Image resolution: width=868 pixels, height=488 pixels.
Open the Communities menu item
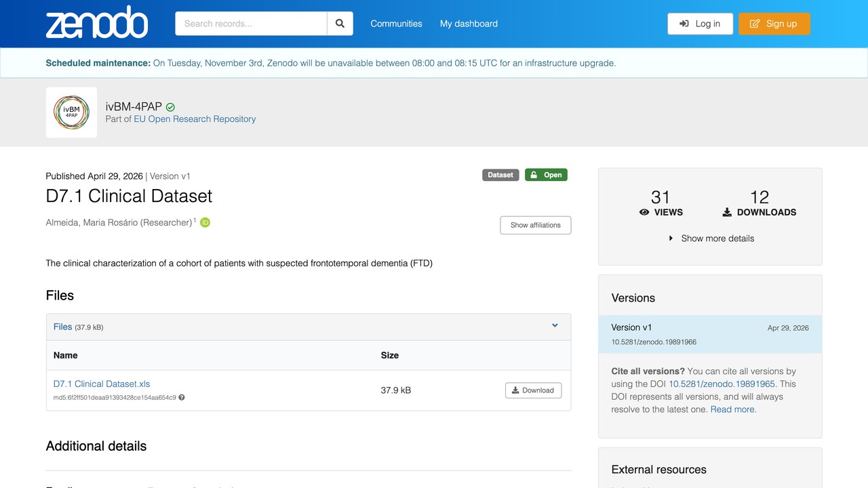tap(396, 24)
